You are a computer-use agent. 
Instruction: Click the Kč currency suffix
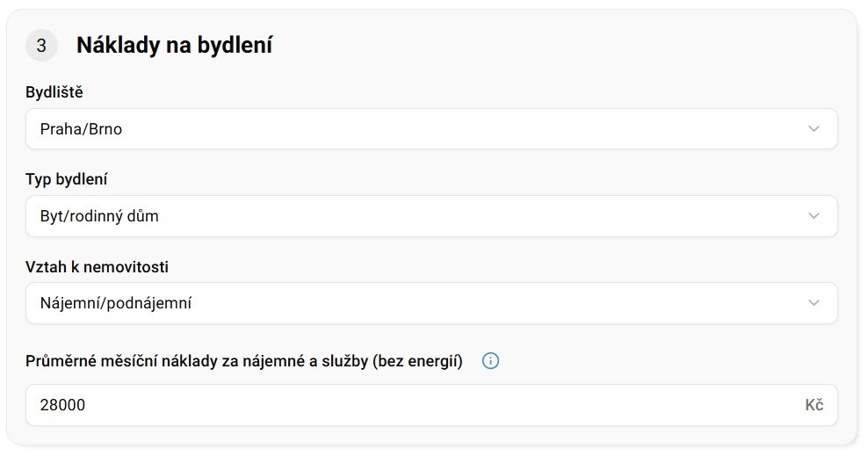pyautogui.click(x=814, y=405)
